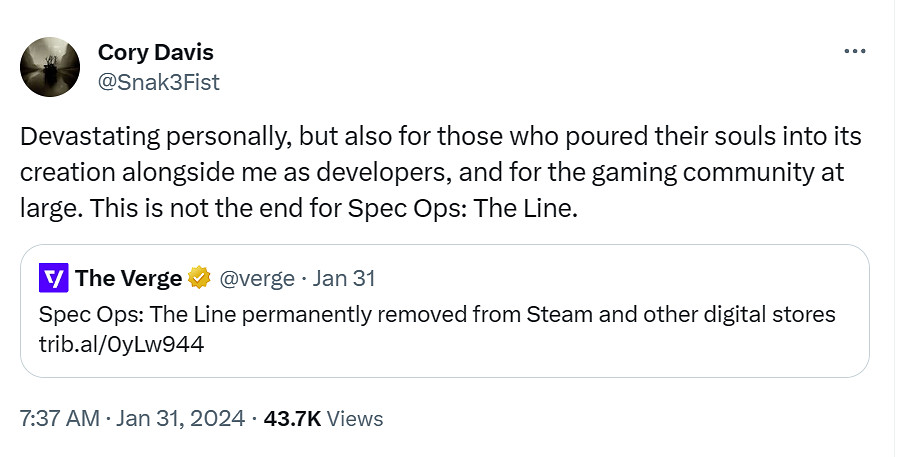
Task: Click the 7:37 AM timestamp
Action: [x=60, y=419]
